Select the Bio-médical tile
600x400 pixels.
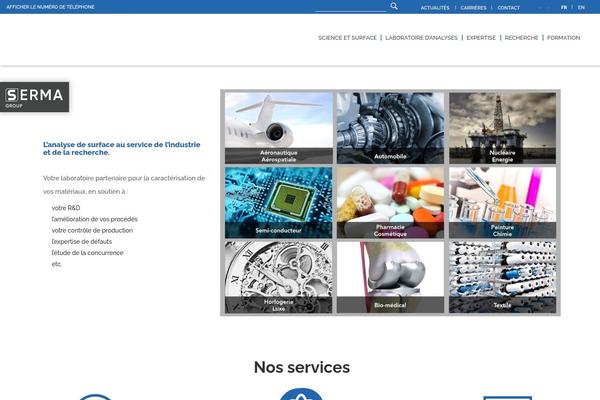[x=390, y=277]
